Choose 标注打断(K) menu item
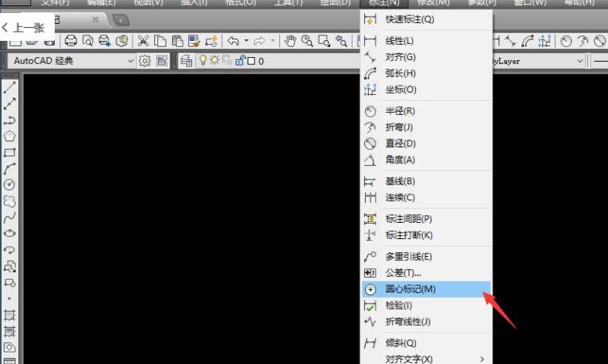 tap(427, 235)
